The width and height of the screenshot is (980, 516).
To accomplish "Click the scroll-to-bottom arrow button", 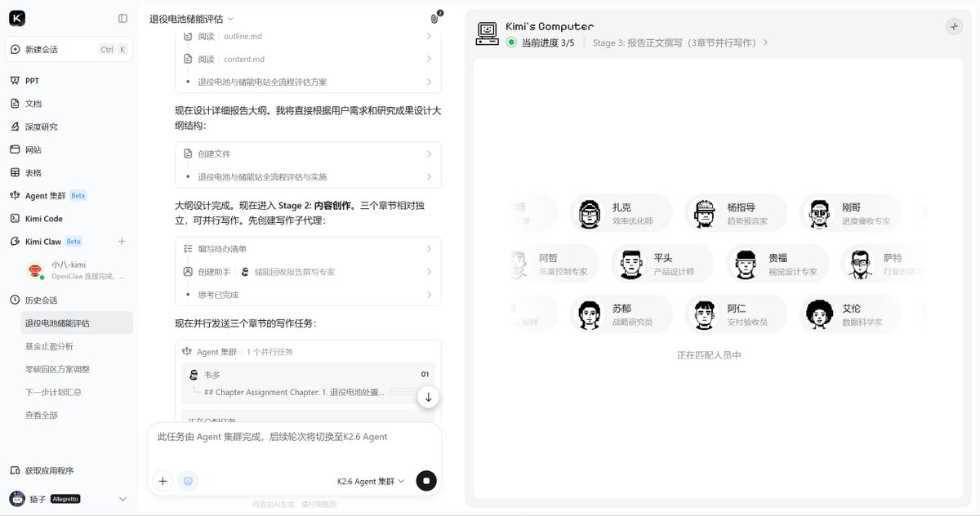I will pyautogui.click(x=427, y=397).
